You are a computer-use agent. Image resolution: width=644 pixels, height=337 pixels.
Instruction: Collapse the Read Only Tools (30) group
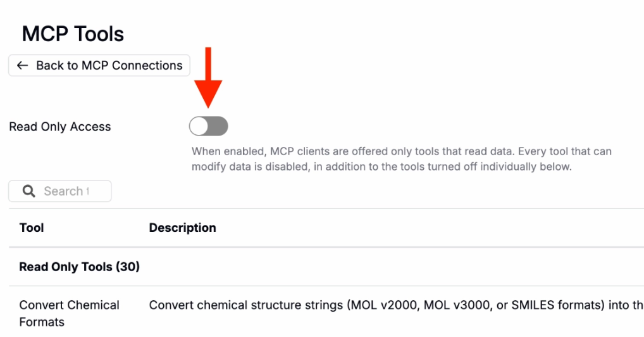click(x=79, y=267)
